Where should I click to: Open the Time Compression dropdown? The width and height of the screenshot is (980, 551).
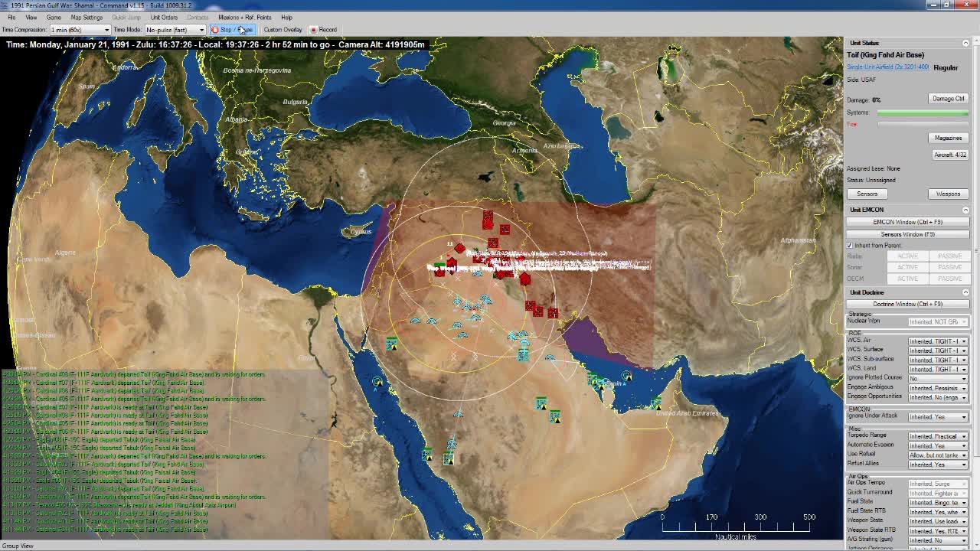click(x=80, y=30)
